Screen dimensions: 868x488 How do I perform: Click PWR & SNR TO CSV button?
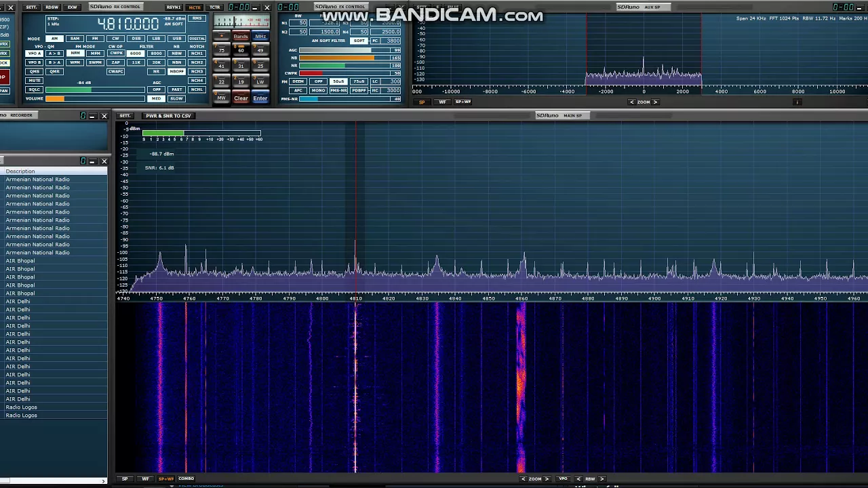point(168,116)
